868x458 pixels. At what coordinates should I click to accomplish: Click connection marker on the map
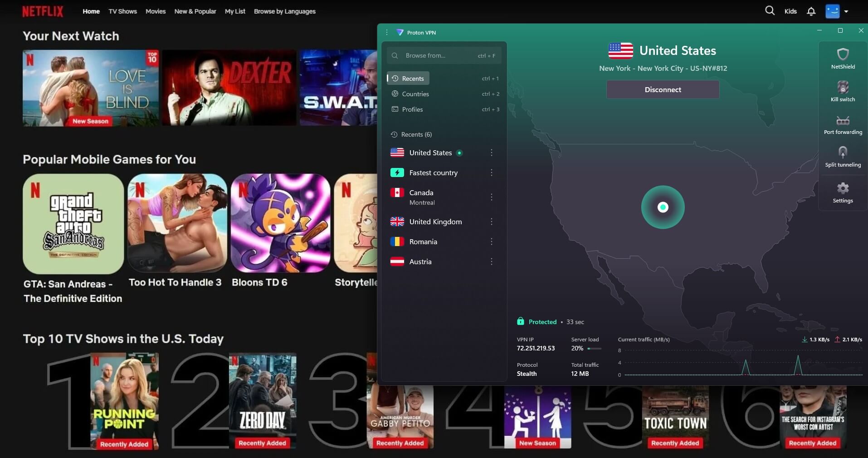click(663, 207)
